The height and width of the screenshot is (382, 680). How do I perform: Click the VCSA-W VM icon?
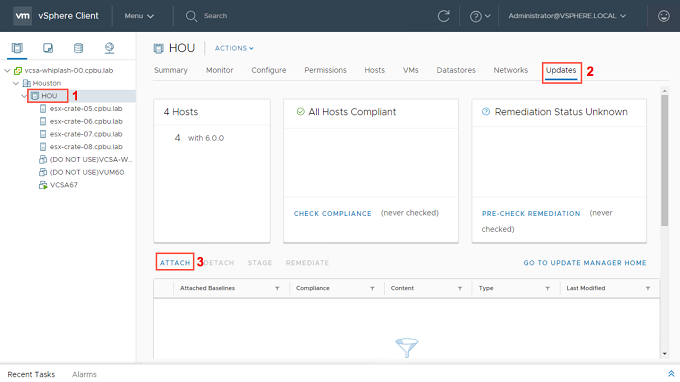pos(43,160)
